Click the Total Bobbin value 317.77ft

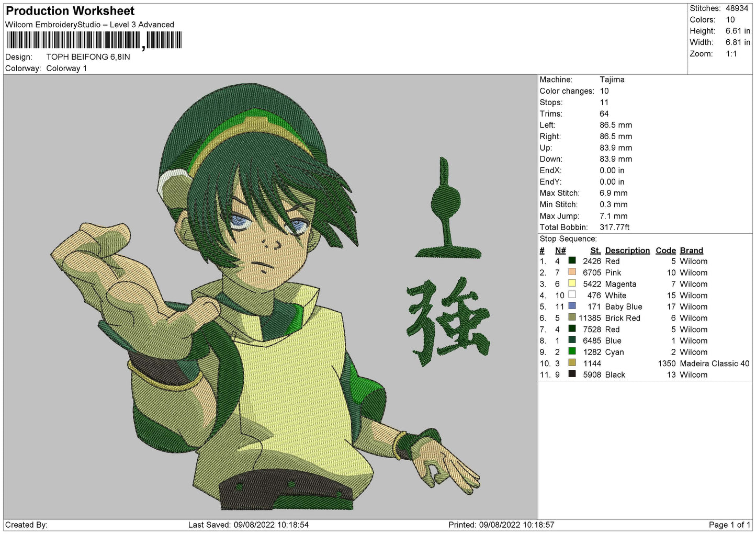[614, 227]
